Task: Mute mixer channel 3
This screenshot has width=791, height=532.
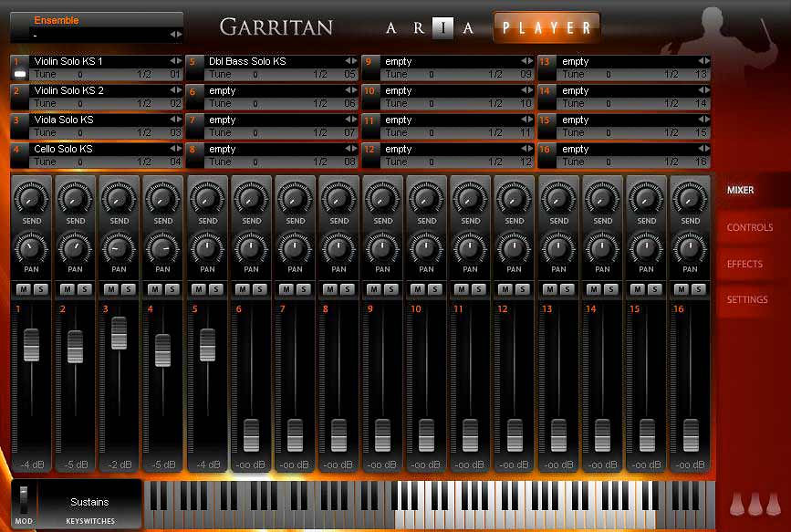Action: tap(111, 289)
